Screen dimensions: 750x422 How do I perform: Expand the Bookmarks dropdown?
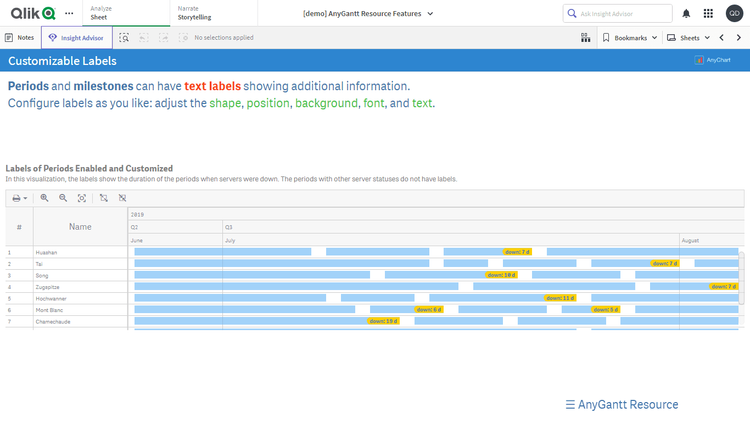pyautogui.click(x=630, y=37)
